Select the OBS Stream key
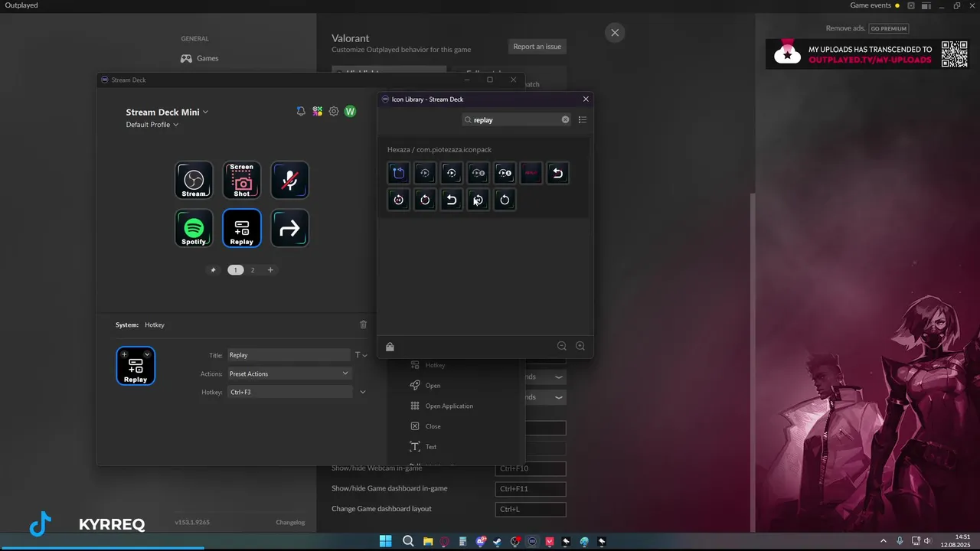Screen dimensions: 980x551 pos(194,181)
